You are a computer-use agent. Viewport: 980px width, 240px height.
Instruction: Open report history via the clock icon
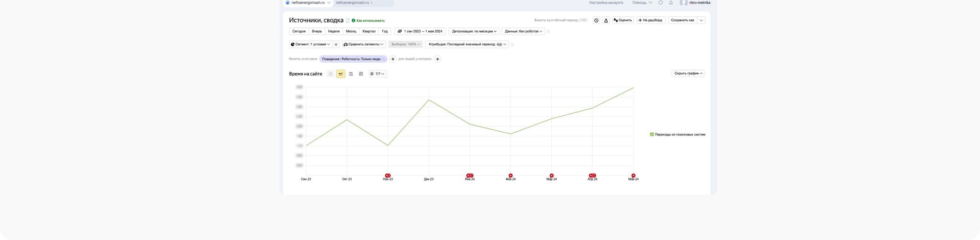pyautogui.click(x=596, y=21)
